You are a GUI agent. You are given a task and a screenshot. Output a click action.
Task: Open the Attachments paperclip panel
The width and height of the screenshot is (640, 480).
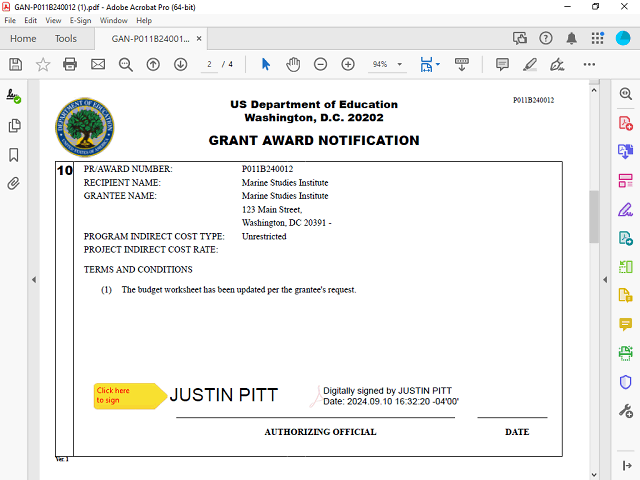[x=14, y=184]
